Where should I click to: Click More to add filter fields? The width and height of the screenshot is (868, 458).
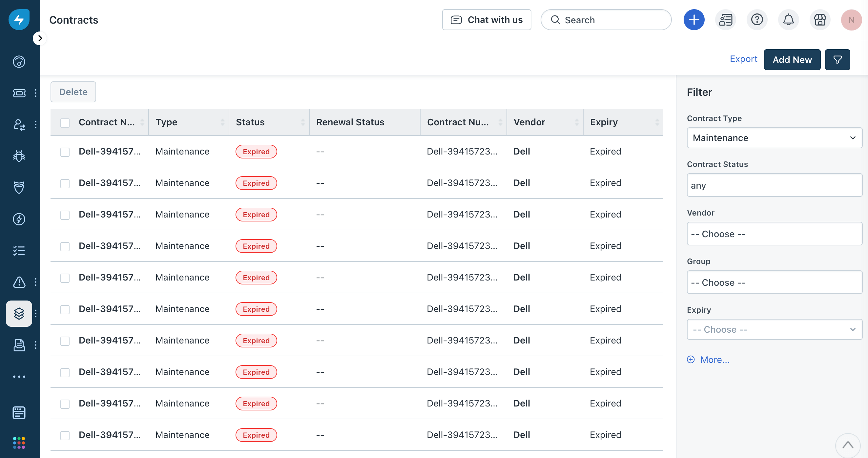715,360
